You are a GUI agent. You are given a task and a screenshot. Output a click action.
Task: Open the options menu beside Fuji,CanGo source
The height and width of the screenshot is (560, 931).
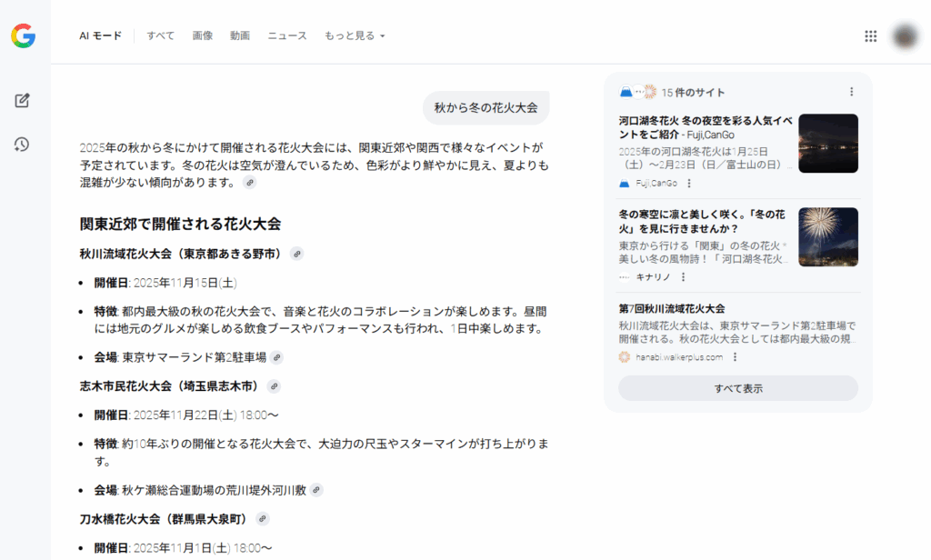point(689,184)
